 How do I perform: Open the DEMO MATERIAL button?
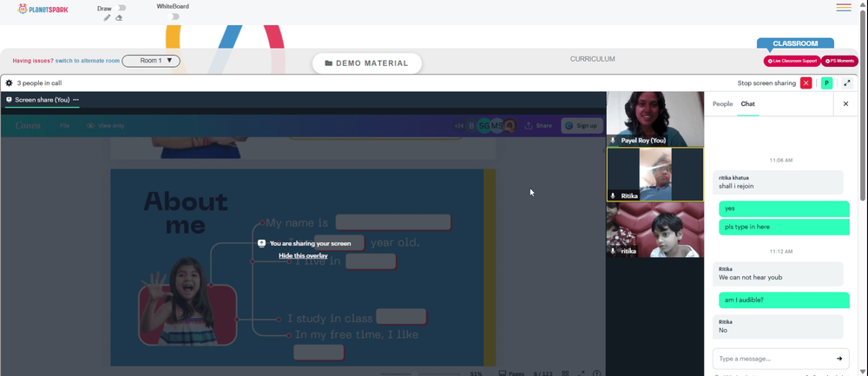[367, 63]
